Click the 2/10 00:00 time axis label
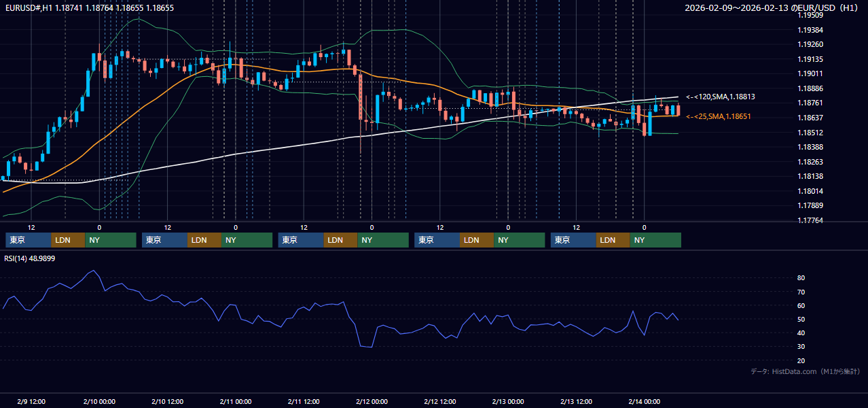Viewport: 868px width, 408px height. point(99,401)
